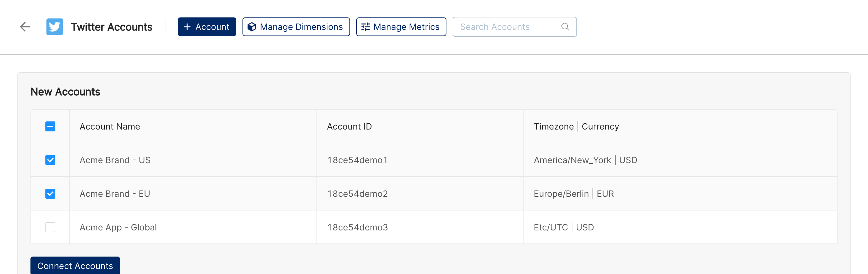Open Manage Metrics
The height and width of the screenshot is (274, 868).
click(401, 27)
